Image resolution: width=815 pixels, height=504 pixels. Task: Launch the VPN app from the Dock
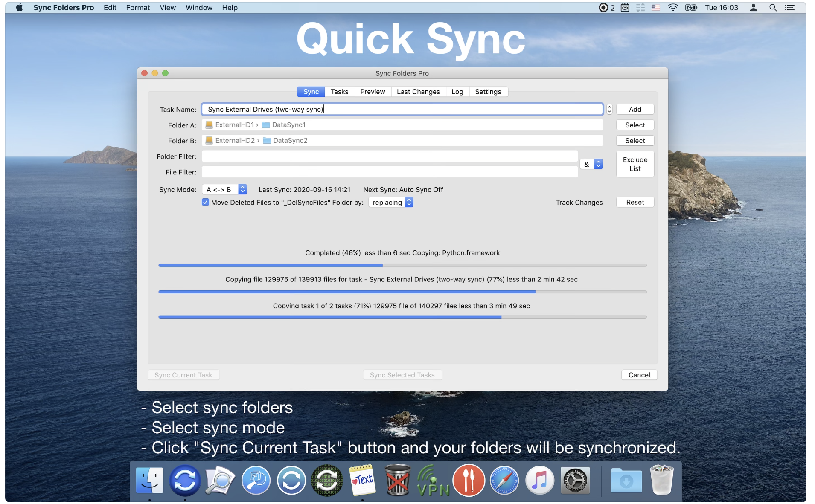[433, 481]
